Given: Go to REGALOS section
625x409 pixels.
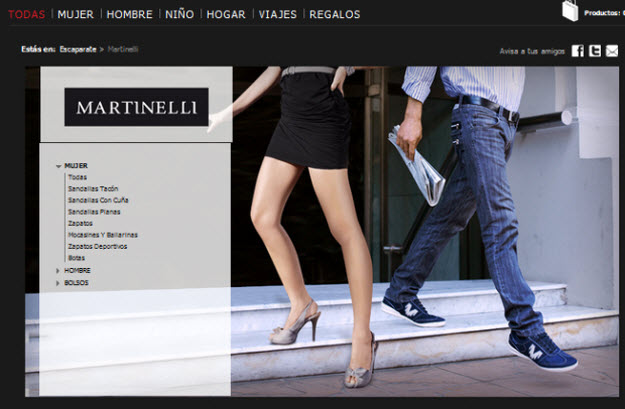Looking at the screenshot, I should (334, 14).
